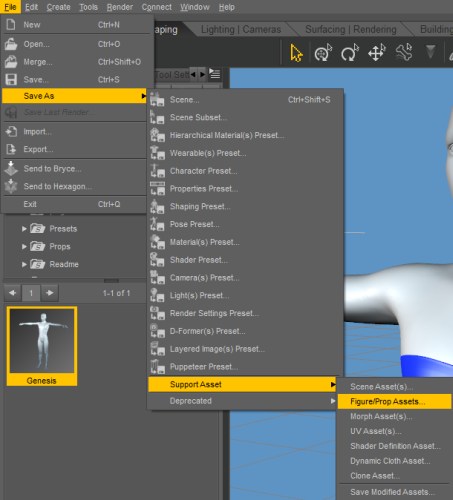Click the tab scroll left arrow
Viewport: 453px width, 500px height.
193,74
